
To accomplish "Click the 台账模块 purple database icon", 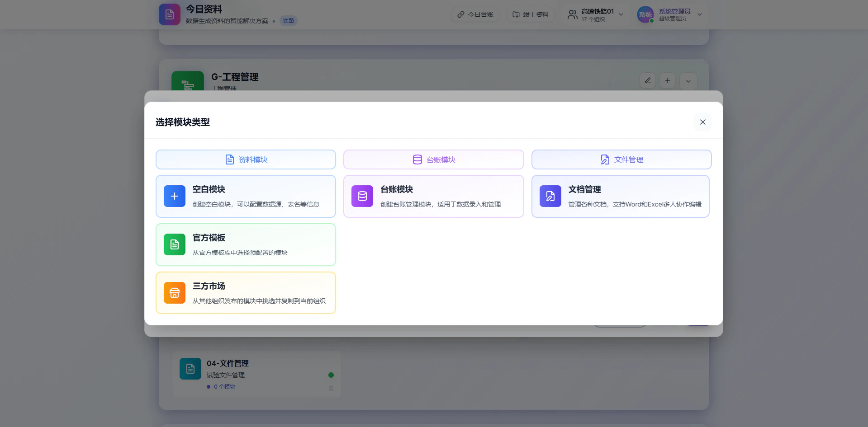I will point(362,196).
